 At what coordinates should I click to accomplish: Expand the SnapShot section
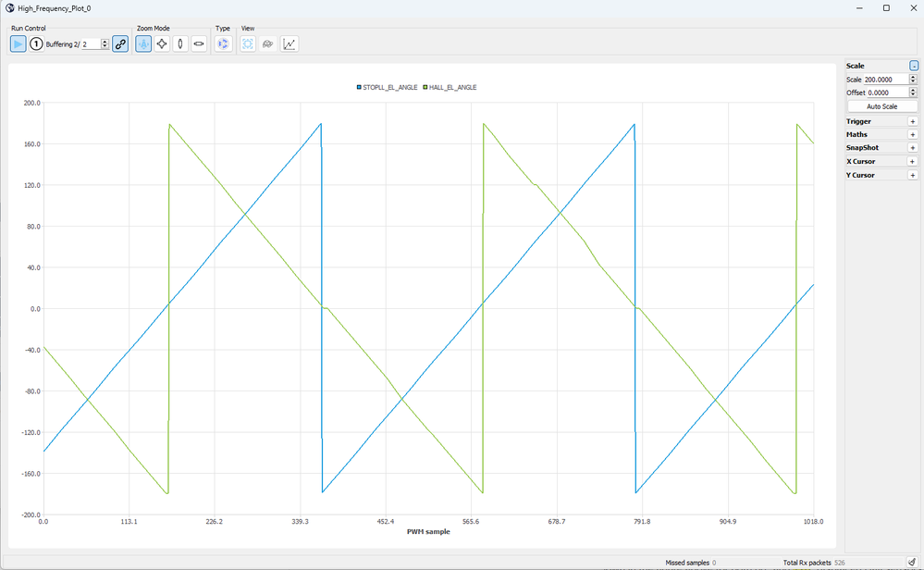(x=913, y=148)
